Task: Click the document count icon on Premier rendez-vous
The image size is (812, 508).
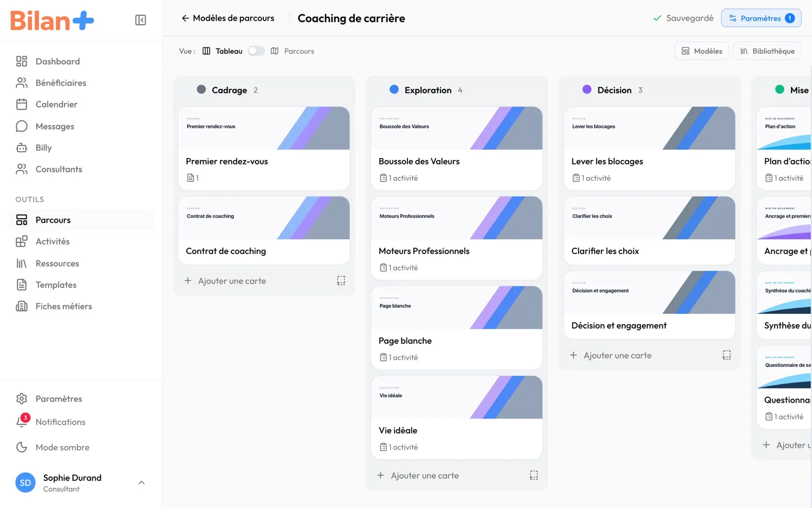Action: click(x=190, y=178)
